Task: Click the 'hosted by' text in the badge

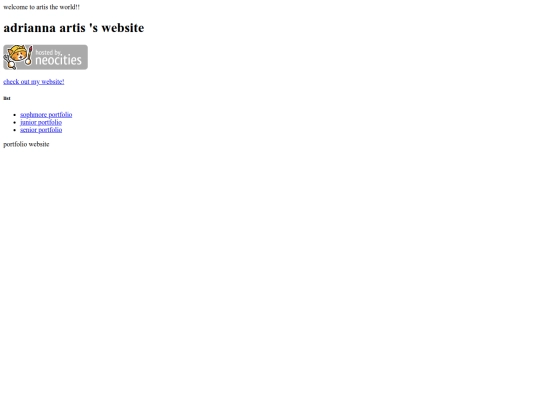Action: click(49, 52)
